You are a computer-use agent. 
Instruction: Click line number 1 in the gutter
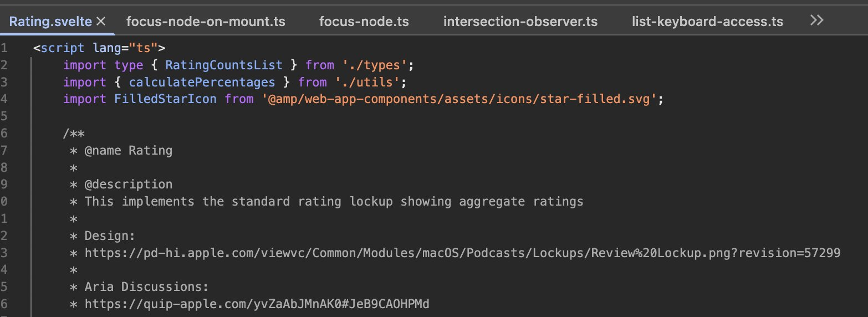(x=4, y=48)
